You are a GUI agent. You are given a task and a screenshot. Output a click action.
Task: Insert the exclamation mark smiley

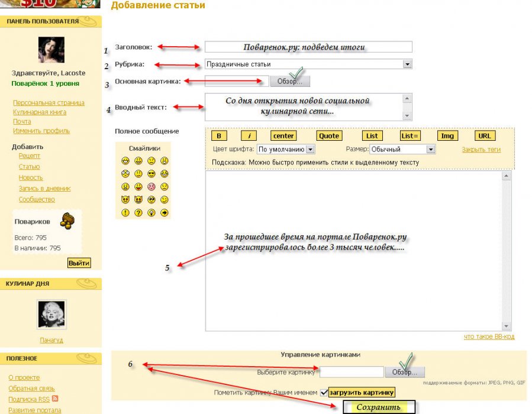[x=125, y=213]
